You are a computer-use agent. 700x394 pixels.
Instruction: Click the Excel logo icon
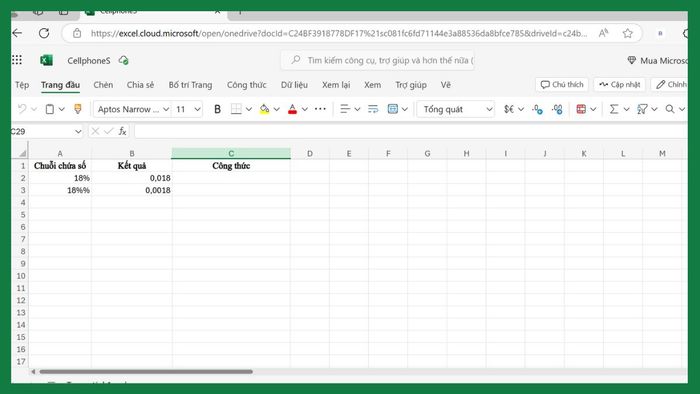click(x=46, y=60)
